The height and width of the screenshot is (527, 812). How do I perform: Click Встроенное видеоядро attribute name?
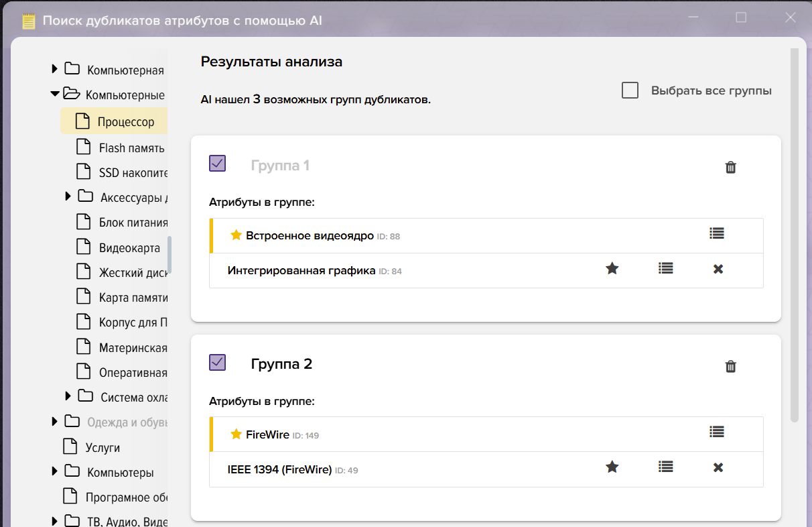pos(310,235)
